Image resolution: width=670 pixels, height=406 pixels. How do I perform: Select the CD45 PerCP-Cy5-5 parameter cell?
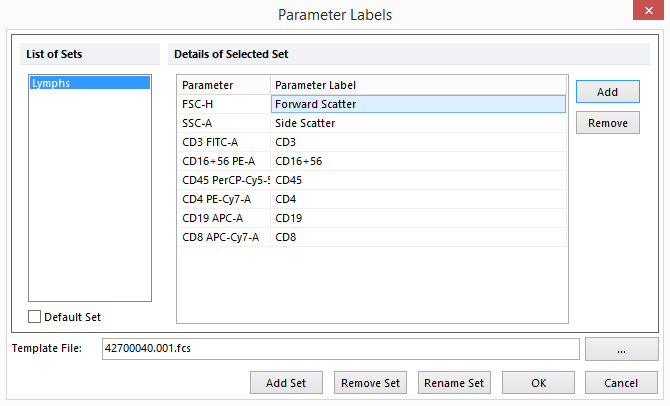tap(223, 180)
